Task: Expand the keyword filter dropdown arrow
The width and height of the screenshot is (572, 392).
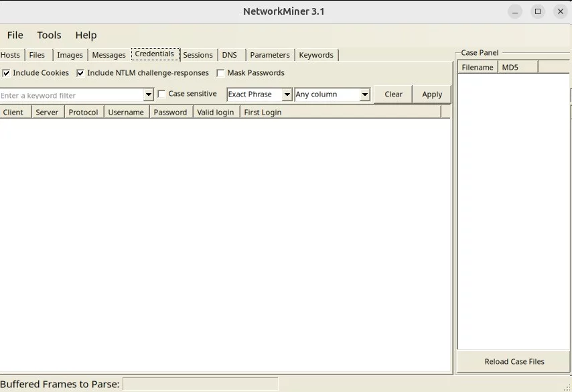Action: [149, 95]
